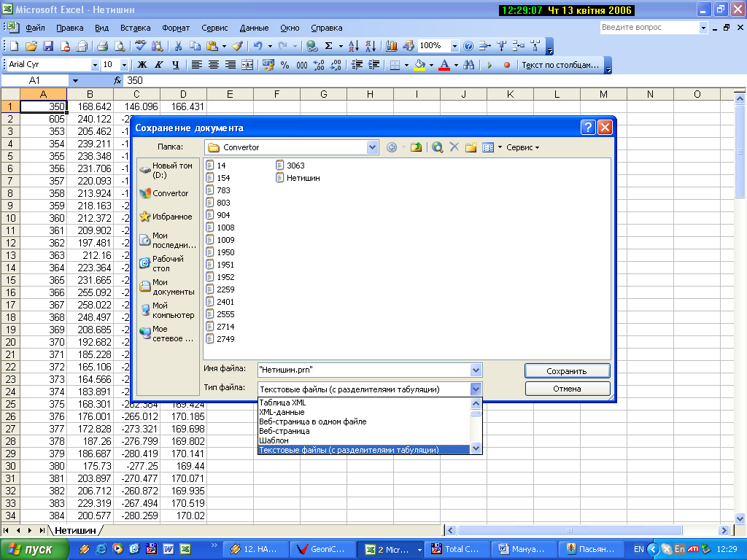This screenshot has height=560, width=747.
Task: Click the Print toolbar icon
Action: (102, 46)
